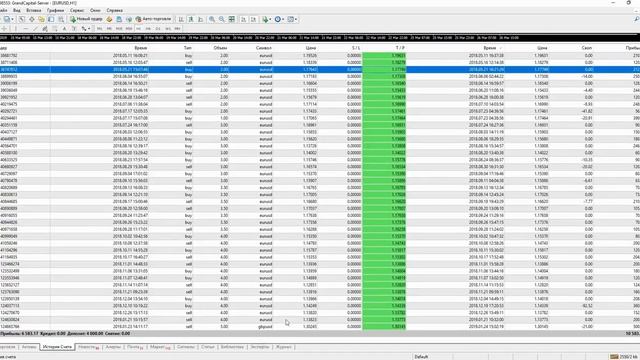This screenshot has width=640, height=360.
Task: Sort by the Символ column header
Action: pos(264,48)
